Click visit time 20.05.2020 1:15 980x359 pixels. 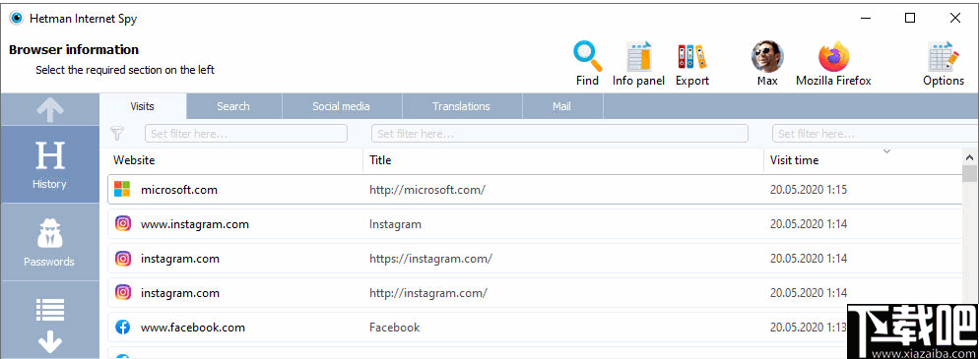808,190
